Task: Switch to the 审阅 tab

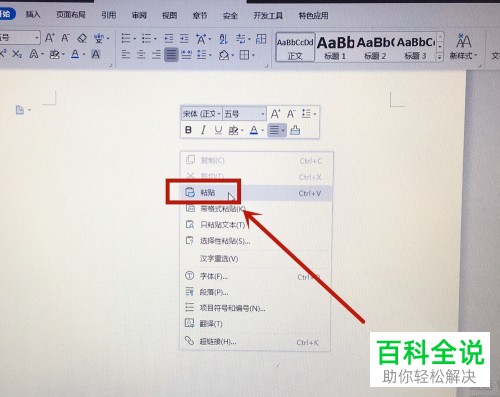Action: (139, 15)
